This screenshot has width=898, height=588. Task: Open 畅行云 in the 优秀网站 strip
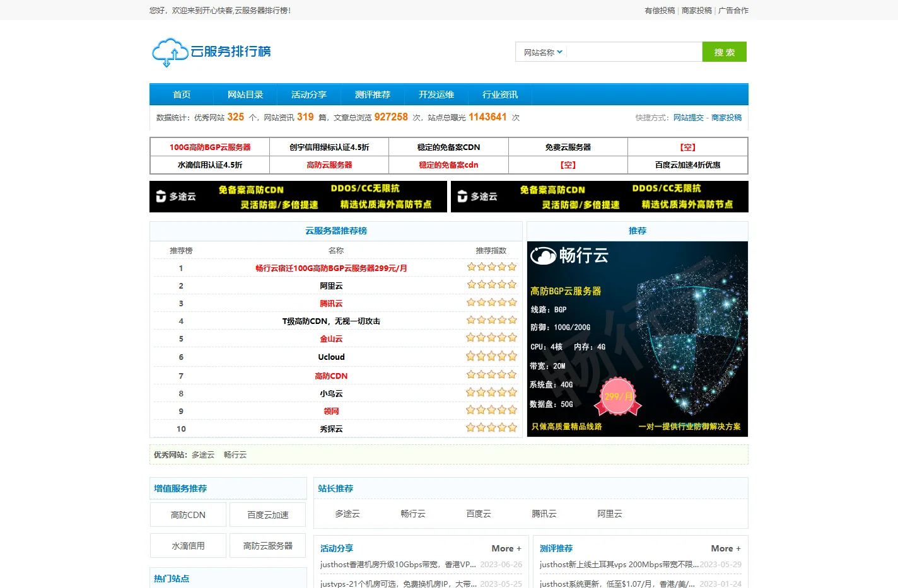[235, 454]
